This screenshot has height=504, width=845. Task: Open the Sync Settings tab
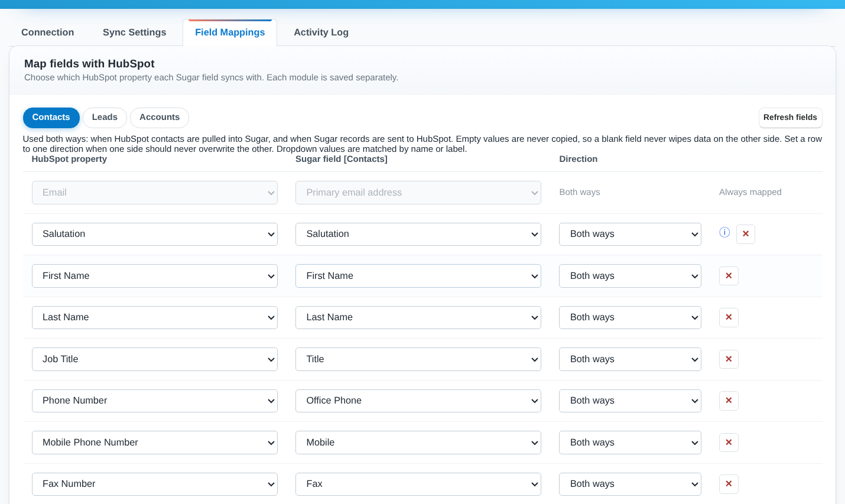tap(135, 32)
